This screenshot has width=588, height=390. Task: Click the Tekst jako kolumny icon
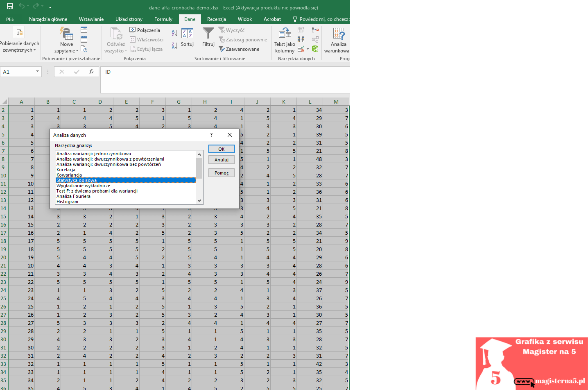coord(285,34)
